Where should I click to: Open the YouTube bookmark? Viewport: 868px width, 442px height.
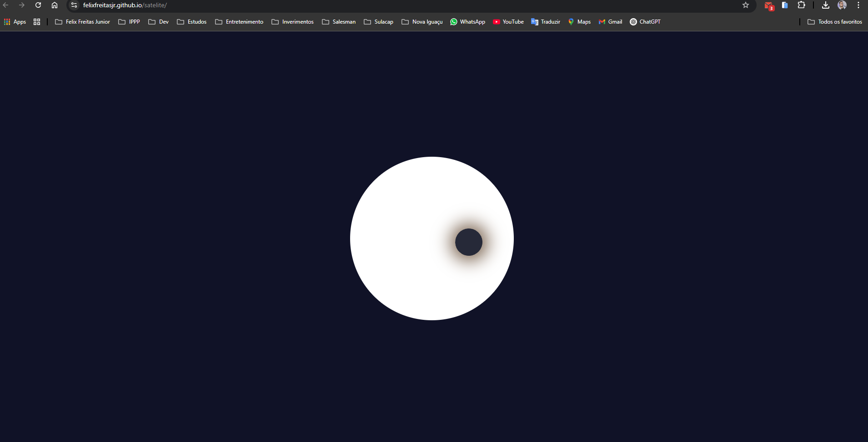pyautogui.click(x=508, y=22)
